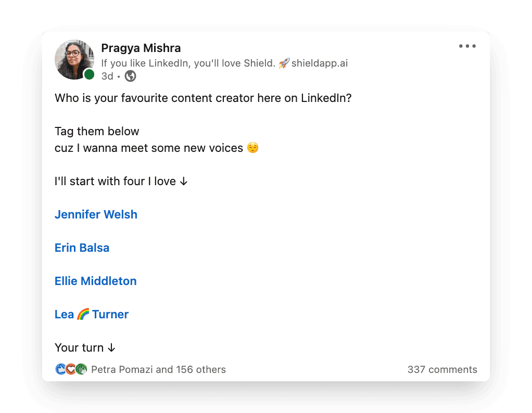Viewport: 532px width, 413px height.
Task: Click the 'Who is your favourite content creator' text
Action: point(203,98)
